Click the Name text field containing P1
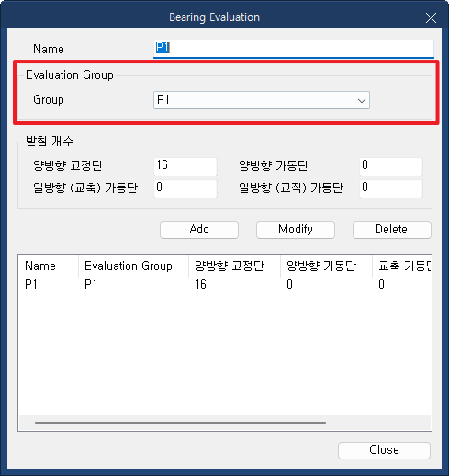449x476 pixels. click(294, 49)
